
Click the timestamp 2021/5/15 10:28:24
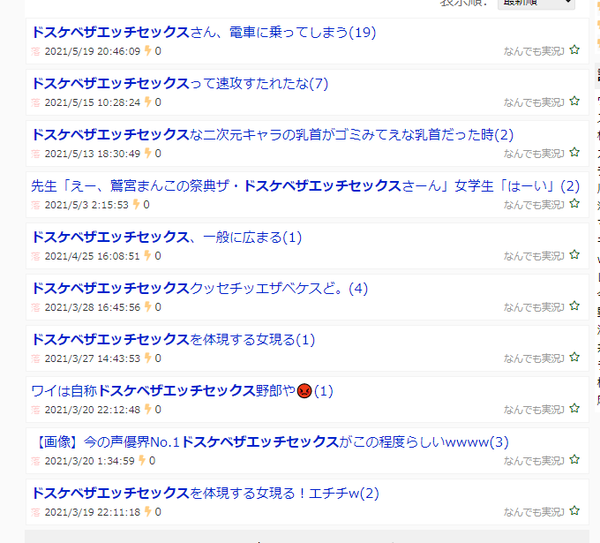pyautogui.click(x=93, y=103)
